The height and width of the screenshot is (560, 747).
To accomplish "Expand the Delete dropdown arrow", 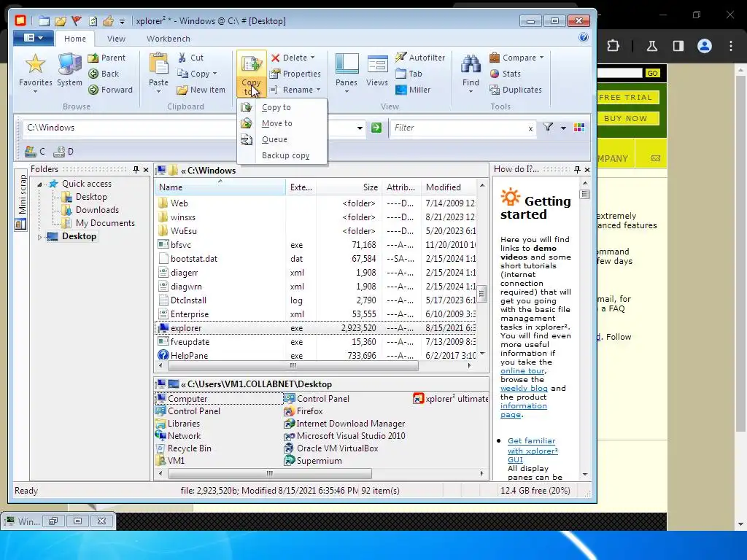I will 312,58.
